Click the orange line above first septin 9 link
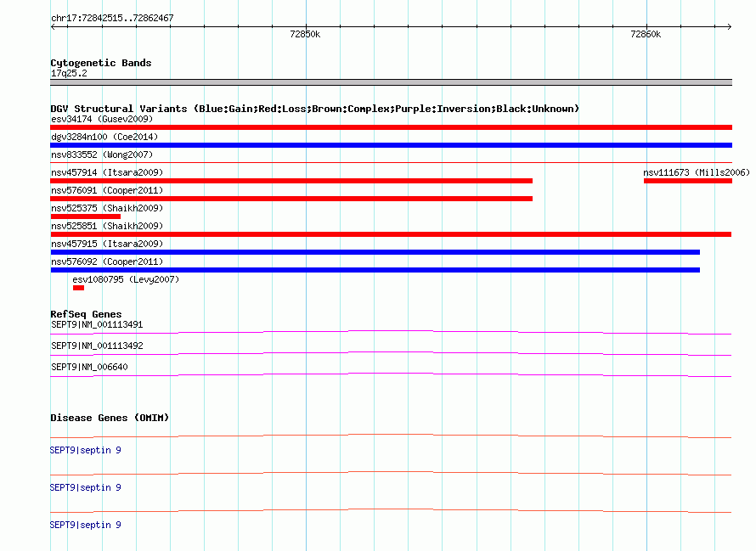Image resolution: width=756 pixels, height=551 pixels. coord(391,436)
